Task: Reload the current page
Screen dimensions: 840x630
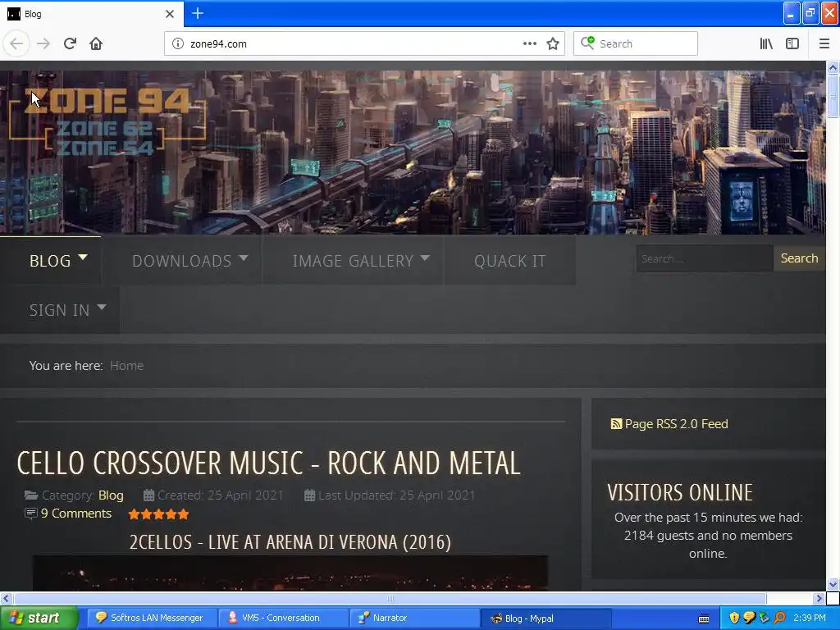Action: point(70,43)
